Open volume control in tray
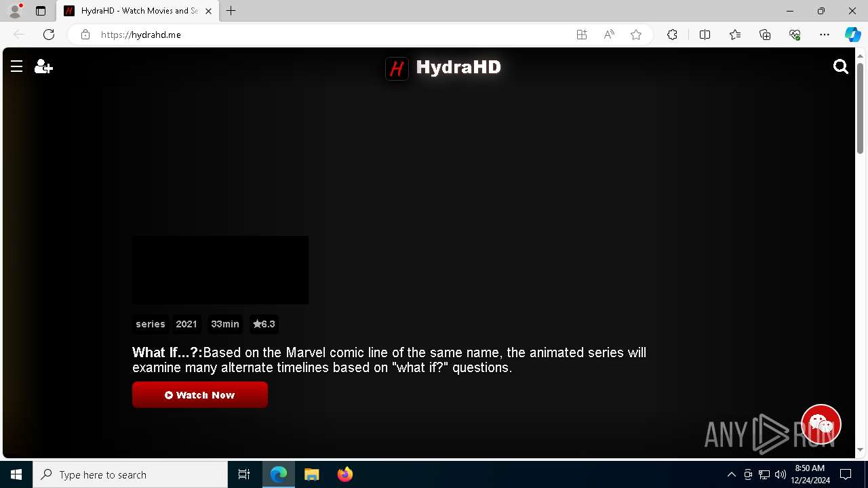Image resolution: width=868 pixels, height=488 pixels. (781, 474)
